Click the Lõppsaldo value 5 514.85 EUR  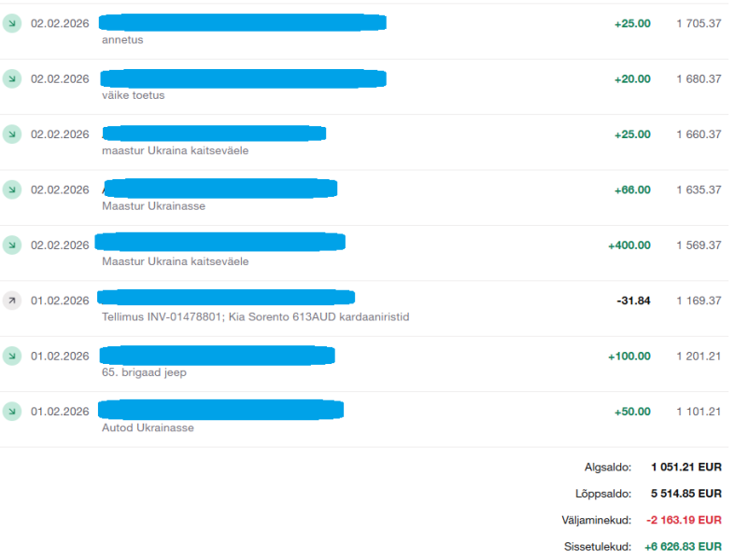point(686,493)
